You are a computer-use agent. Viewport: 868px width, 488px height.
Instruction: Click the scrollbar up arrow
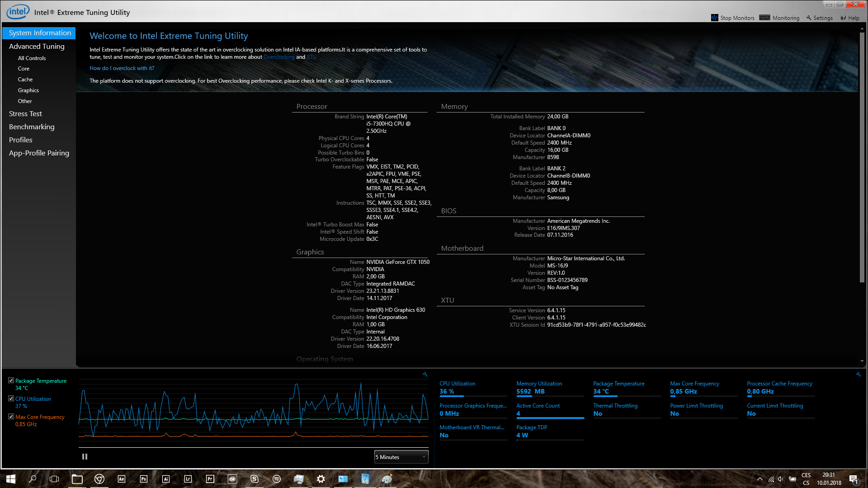tap(862, 28)
